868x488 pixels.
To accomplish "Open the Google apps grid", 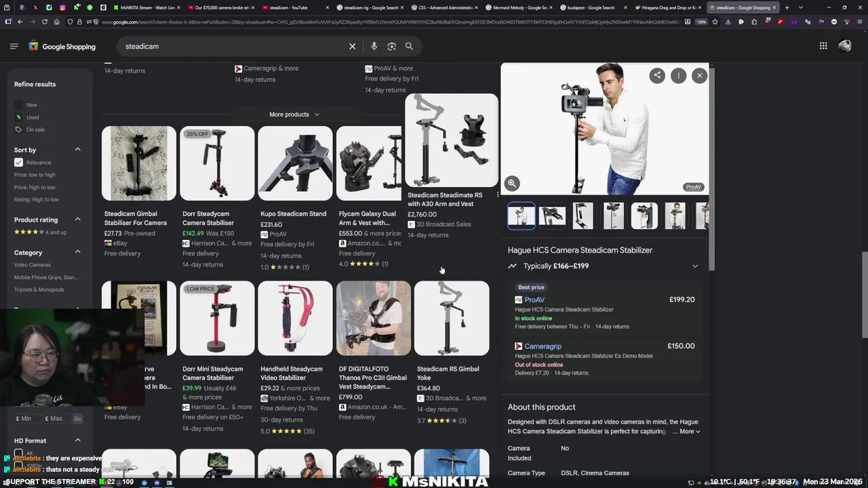I will pos(823,46).
